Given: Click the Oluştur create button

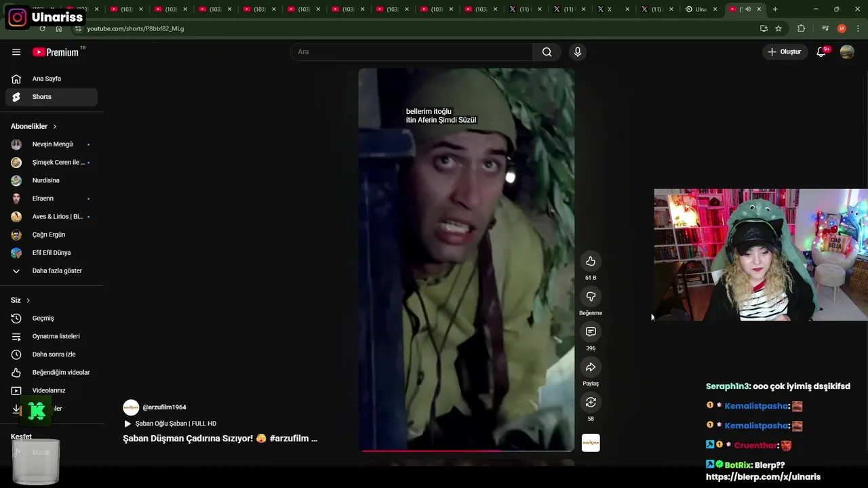Looking at the screenshot, I should pos(785,52).
